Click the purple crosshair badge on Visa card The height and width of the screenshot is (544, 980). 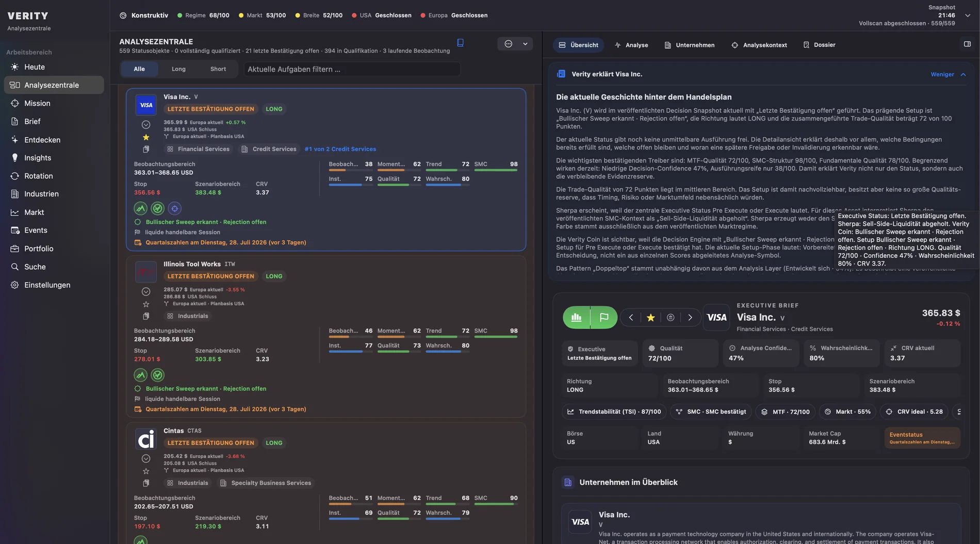click(x=174, y=208)
